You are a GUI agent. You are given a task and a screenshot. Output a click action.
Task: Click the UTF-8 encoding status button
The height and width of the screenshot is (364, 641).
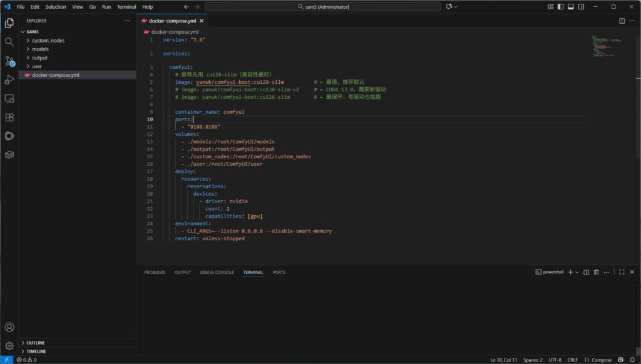click(x=555, y=360)
